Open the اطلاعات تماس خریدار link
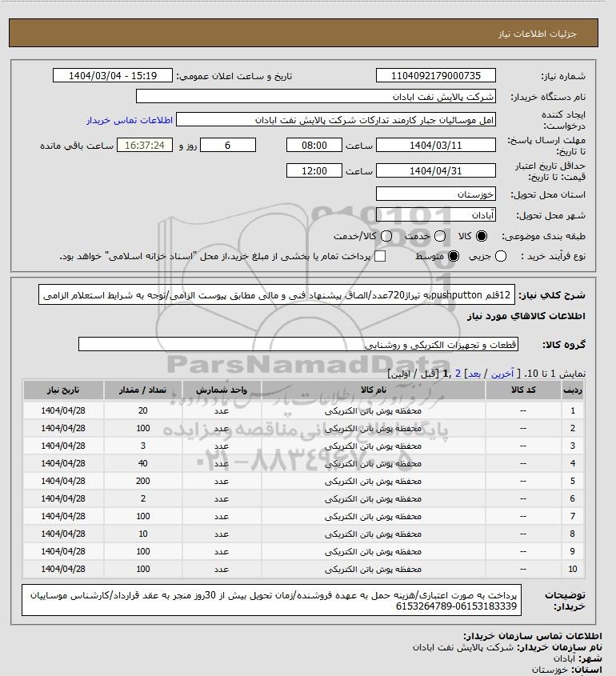The height and width of the screenshot is (676, 616). (x=130, y=120)
